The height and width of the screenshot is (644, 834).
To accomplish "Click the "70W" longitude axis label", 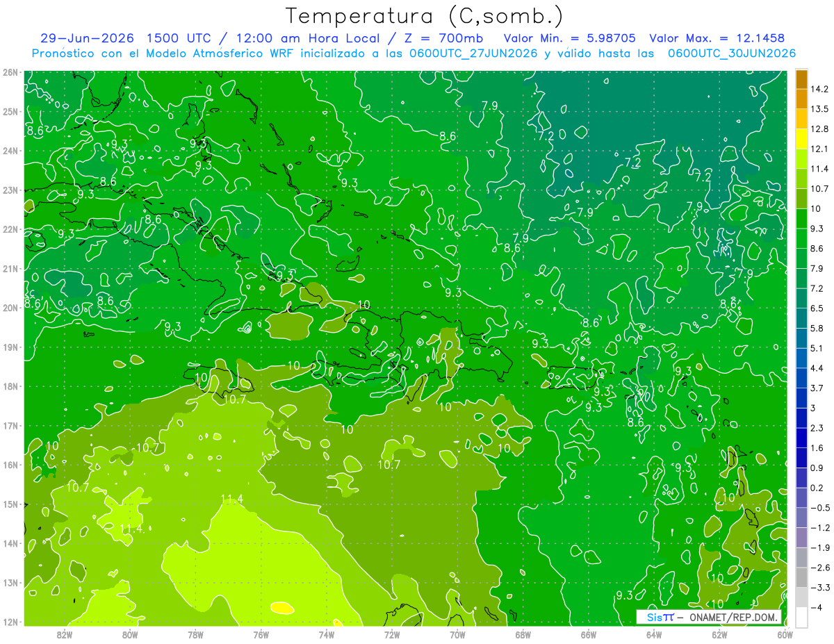I will coord(457,634).
